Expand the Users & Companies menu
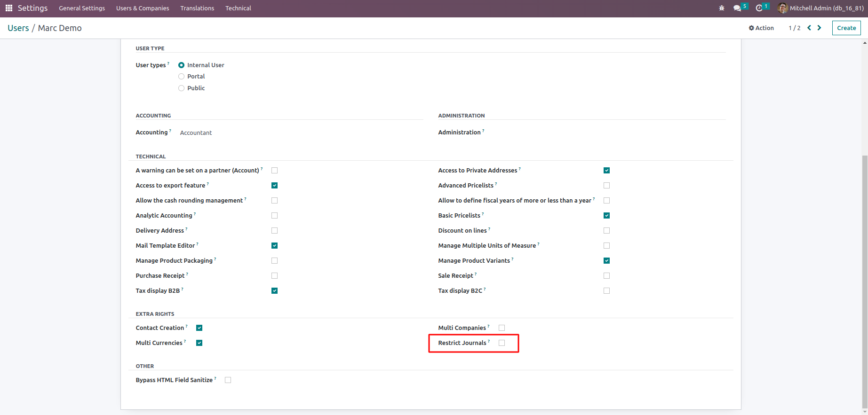The width and height of the screenshot is (868, 415). click(x=143, y=8)
